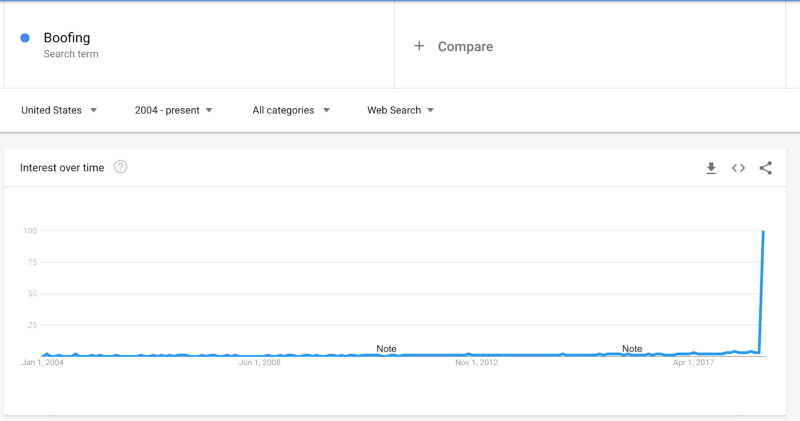This screenshot has height=421, width=800.
Task: Click the Jun 1, 2008 axis label
Action: click(259, 363)
